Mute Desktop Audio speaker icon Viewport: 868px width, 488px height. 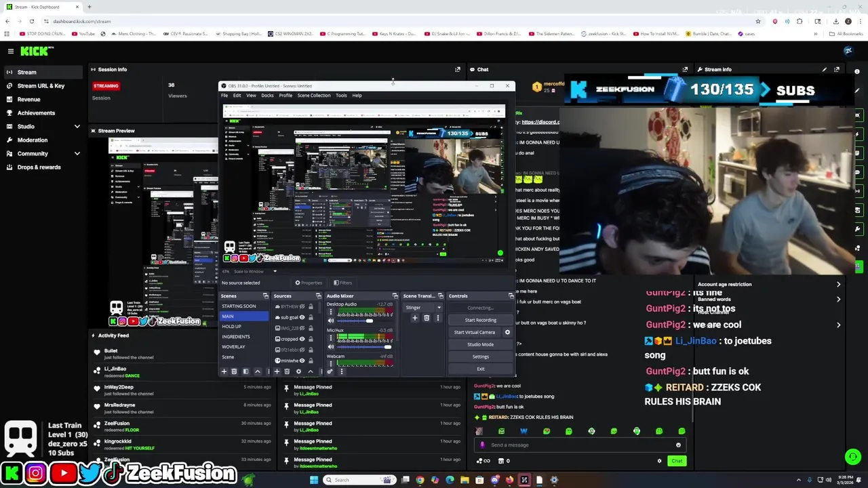coord(331,321)
